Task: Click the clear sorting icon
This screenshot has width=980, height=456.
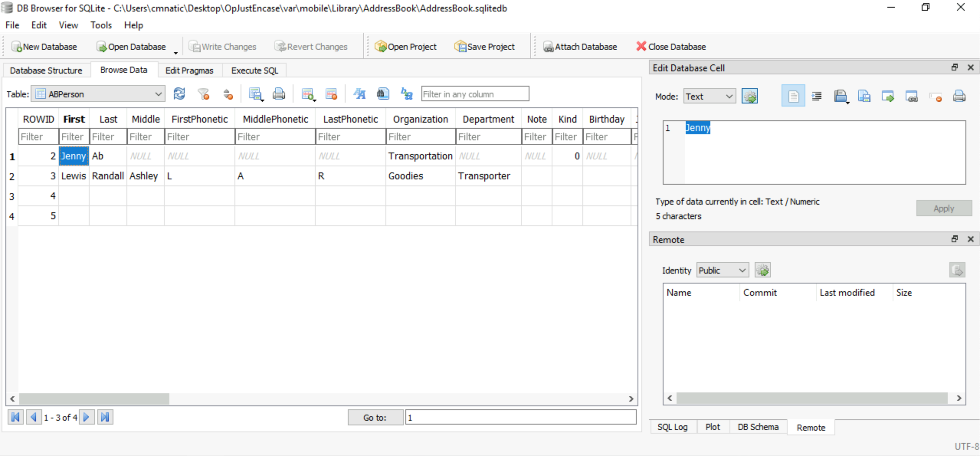Action: click(228, 94)
